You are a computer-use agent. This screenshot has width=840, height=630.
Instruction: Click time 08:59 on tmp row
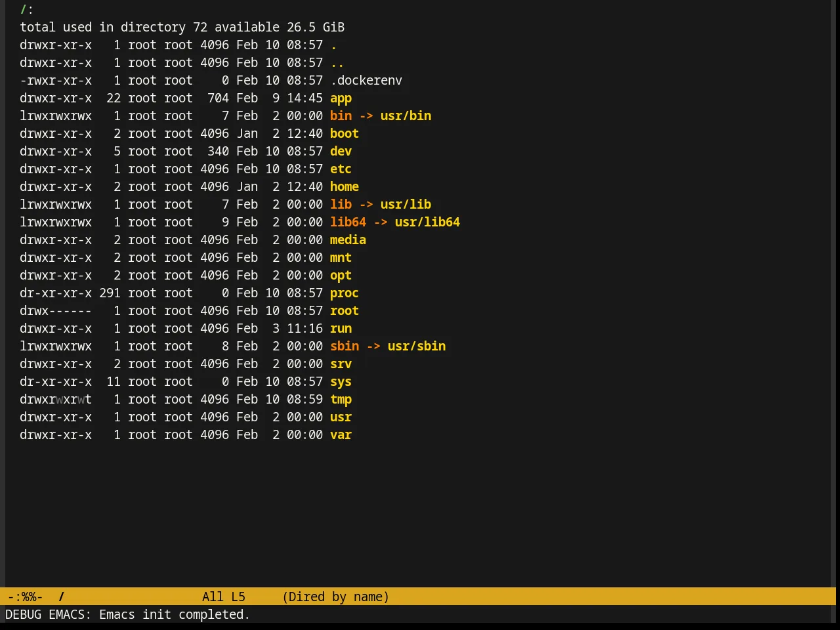(304, 400)
